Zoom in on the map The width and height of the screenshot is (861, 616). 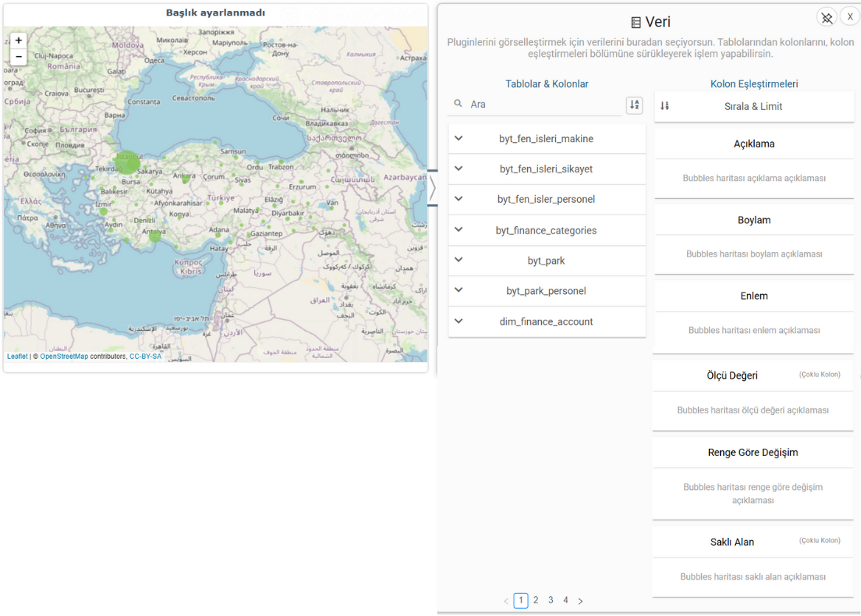18,41
